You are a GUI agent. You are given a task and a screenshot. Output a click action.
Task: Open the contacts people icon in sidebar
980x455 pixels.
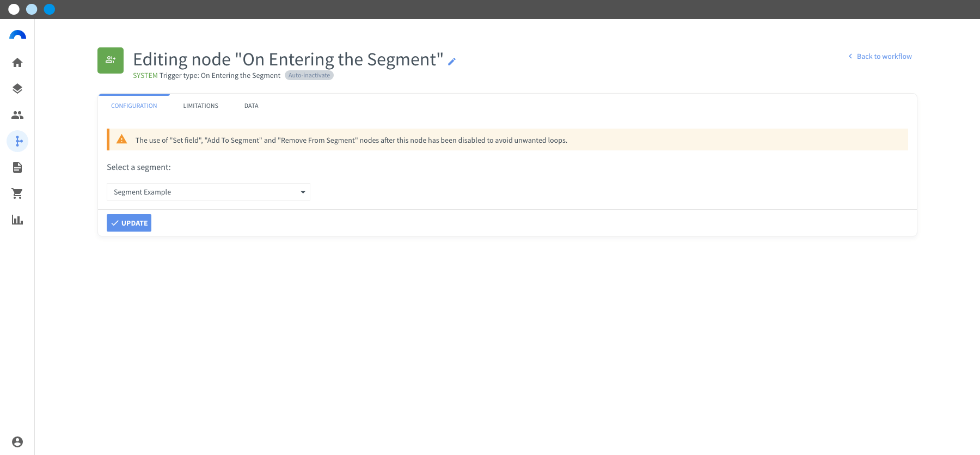pos(17,115)
